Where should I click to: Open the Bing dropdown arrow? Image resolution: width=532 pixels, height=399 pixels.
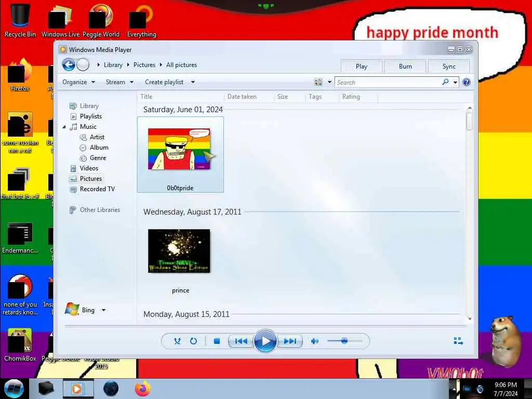(x=103, y=310)
